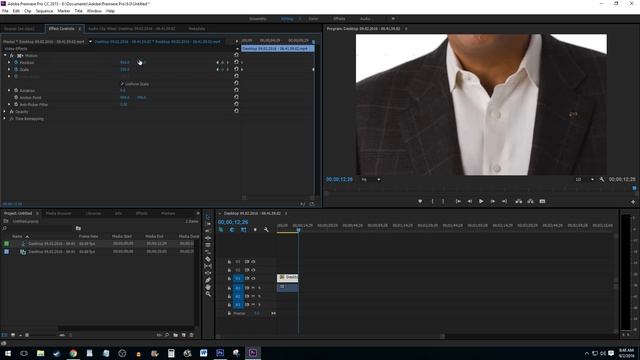Image resolution: width=640 pixels, height=360 pixels.
Task: Click Play in Program monitor
Action: pos(481,201)
